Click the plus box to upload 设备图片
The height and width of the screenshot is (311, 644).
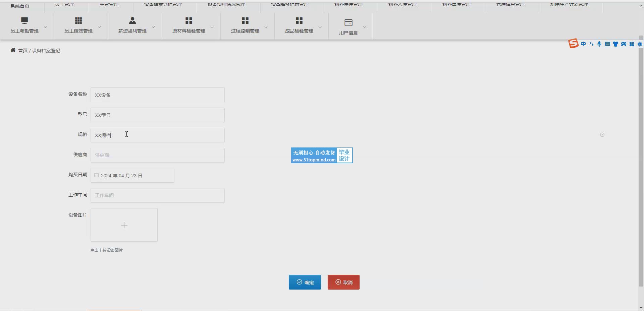tap(124, 225)
